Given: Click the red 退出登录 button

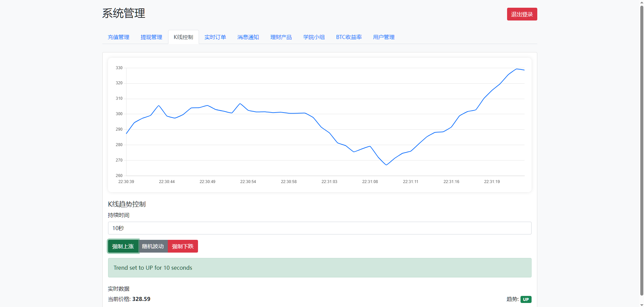Looking at the screenshot, I should (522, 14).
